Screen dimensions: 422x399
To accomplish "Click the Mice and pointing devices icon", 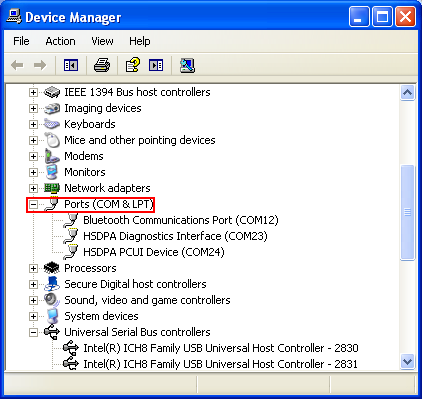I will click(x=52, y=140).
